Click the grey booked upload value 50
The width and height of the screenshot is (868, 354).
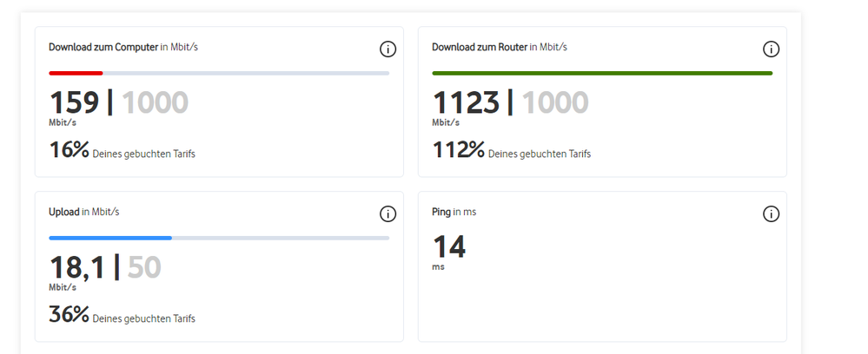click(x=144, y=268)
